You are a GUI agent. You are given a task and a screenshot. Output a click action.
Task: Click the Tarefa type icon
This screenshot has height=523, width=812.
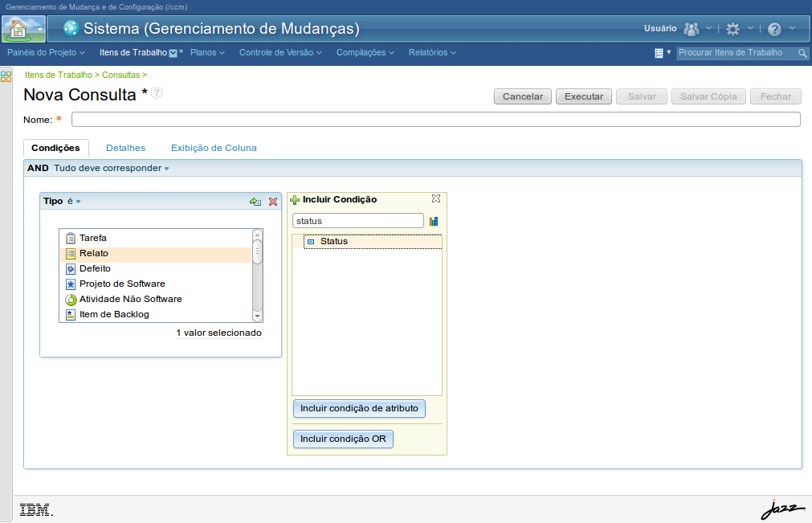71,238
